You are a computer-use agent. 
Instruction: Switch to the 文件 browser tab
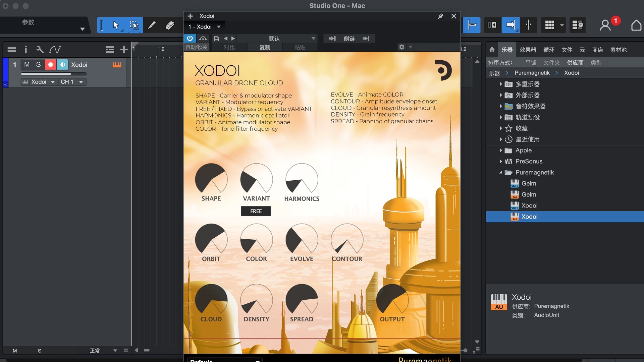pyautogui.click(x=567, y=50)
